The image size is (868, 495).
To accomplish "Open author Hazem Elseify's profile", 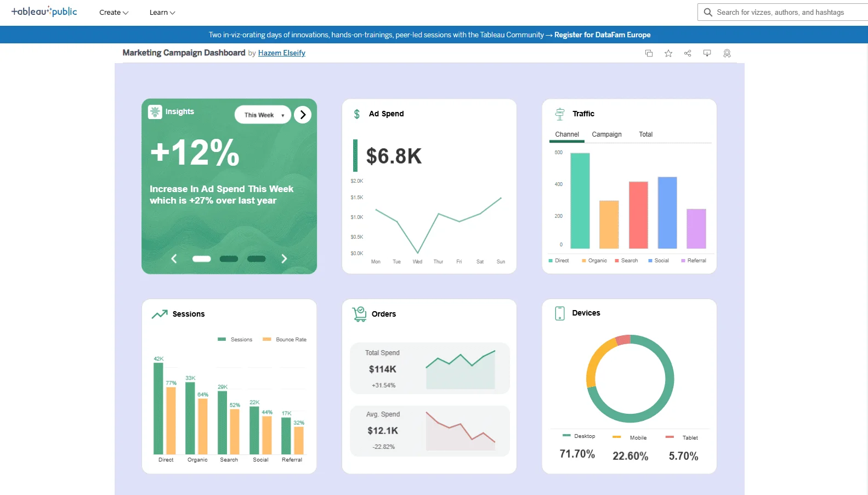I will 282,53.
